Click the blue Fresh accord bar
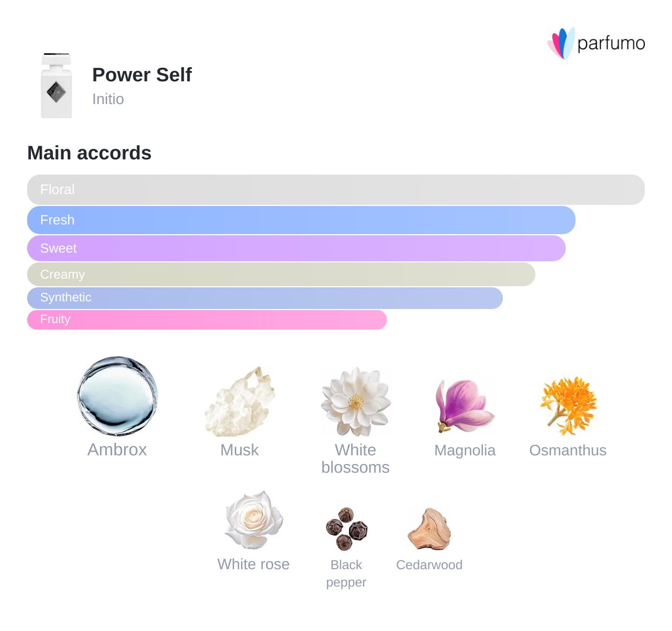 pos(301,220)
